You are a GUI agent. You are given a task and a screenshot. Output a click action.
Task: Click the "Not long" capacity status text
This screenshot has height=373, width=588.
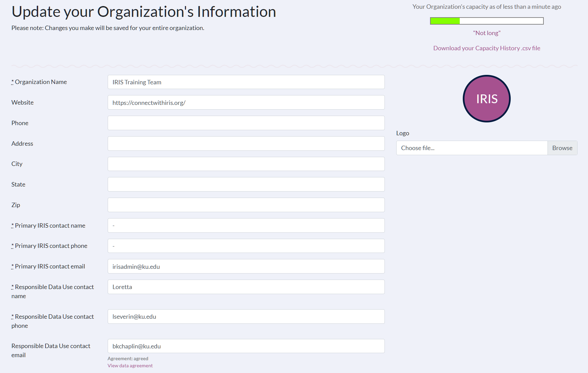[486, 33]
